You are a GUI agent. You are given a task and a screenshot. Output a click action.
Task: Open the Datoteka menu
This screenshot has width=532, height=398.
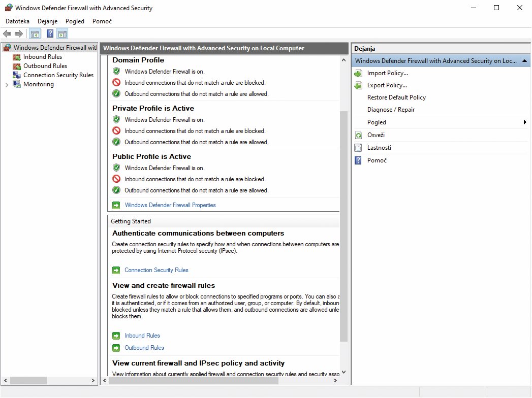pyautogui.click(x=17, y=21)
